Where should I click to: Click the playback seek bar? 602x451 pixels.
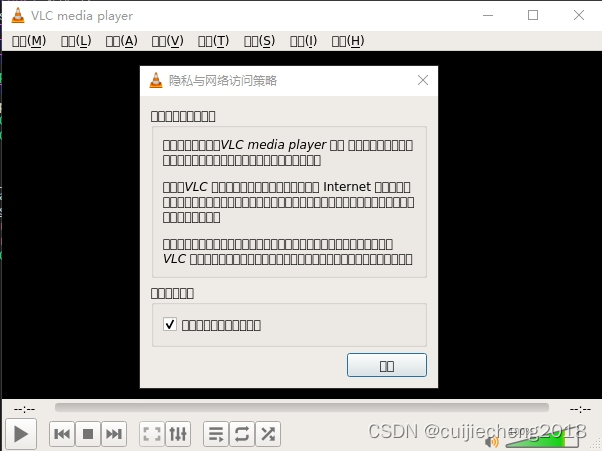[x=302, y=407]
